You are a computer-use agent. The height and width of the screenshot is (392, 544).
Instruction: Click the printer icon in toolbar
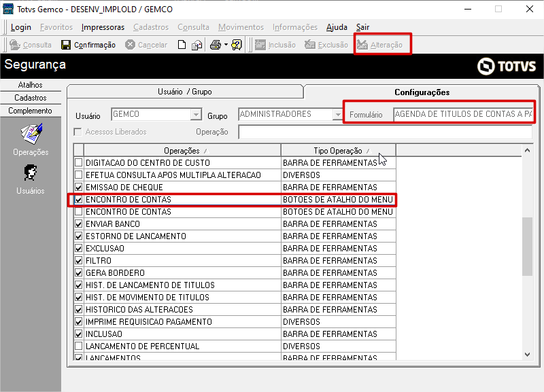pyautogui.click(x=216, y=45)
